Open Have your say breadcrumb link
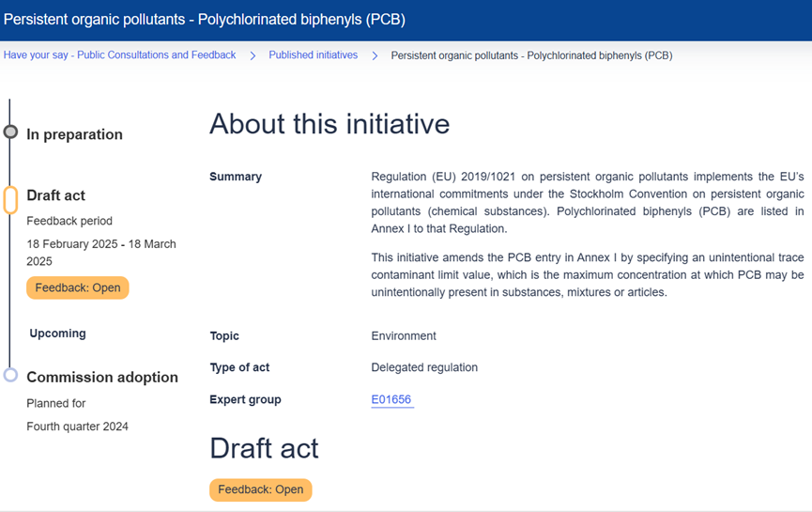Image resolution: width=812 pixels, height=512 pixels. tap(119, 55)
